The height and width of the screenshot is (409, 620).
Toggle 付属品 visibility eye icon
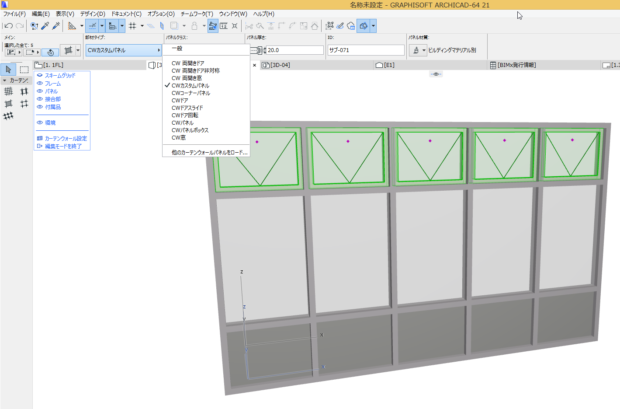[x=40, y=105]
